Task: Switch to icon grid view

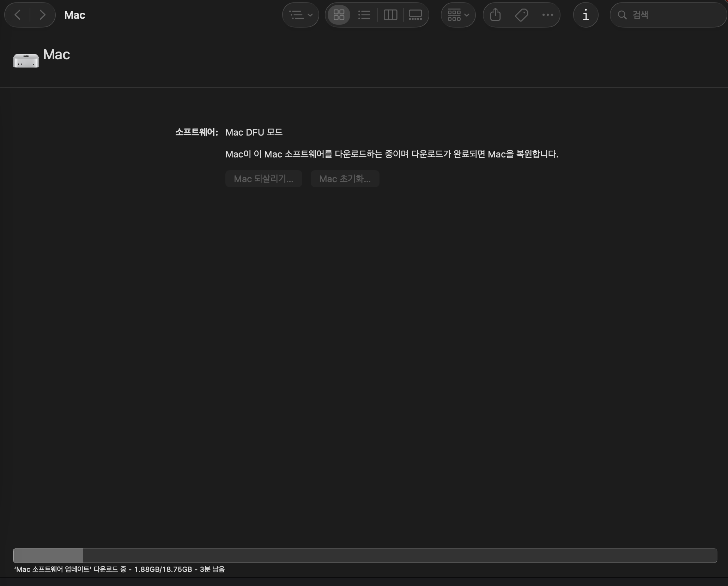Action: (339, 15)
